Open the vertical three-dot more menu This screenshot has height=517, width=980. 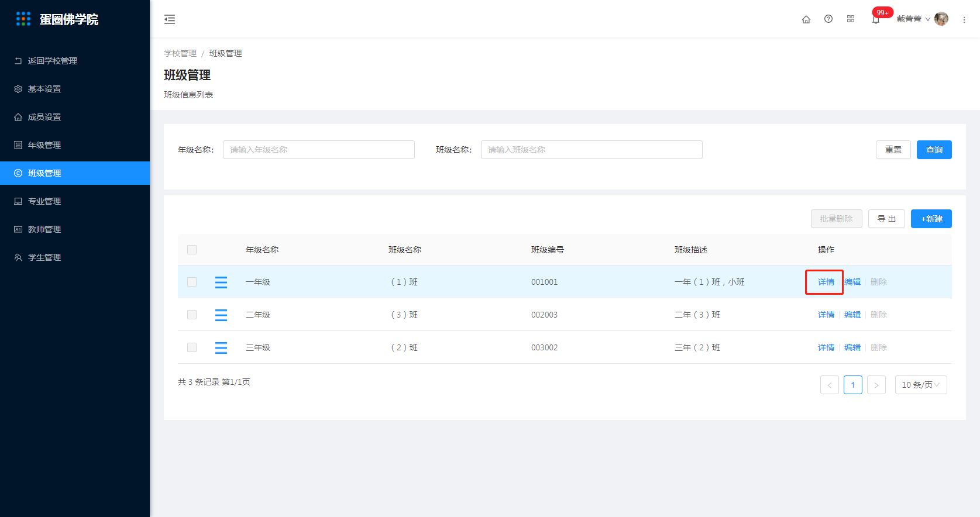pos(964,19)
